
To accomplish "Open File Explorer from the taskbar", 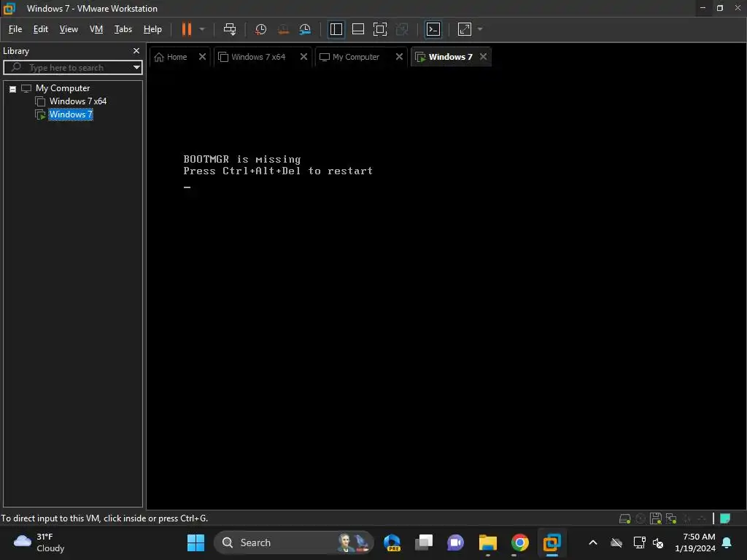I will tap(488, 542).
